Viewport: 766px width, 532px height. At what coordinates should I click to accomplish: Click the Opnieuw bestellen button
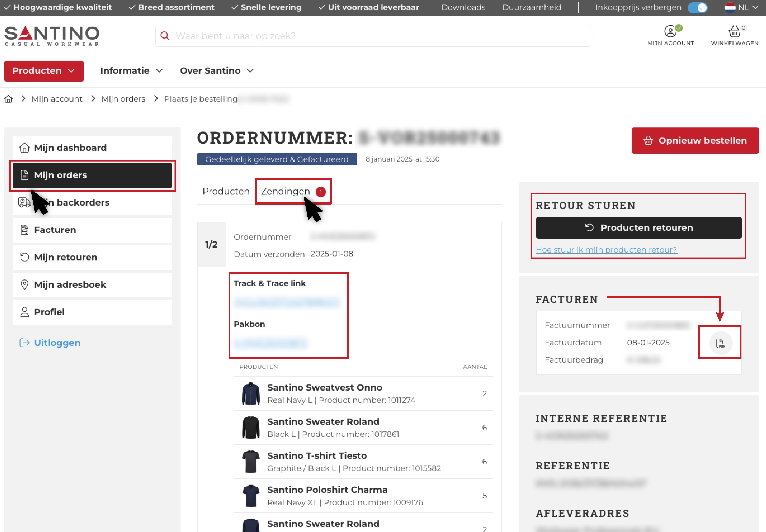(x=695, y=141)
